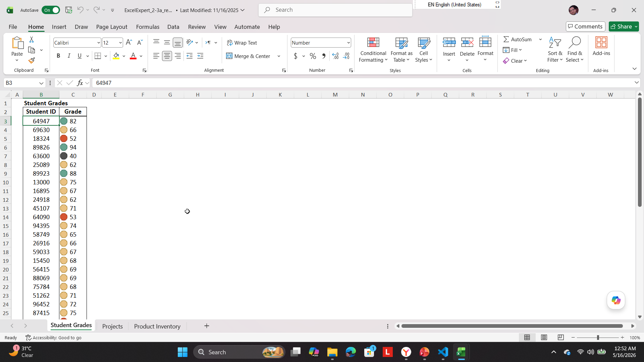Toggle Italic formatting
This screenshot has height=362, width=644.
pyautogui.click(x=69, y=56)
